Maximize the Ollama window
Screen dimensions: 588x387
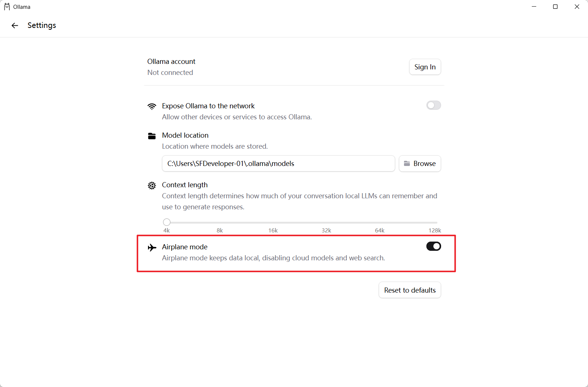coord(555,7)
